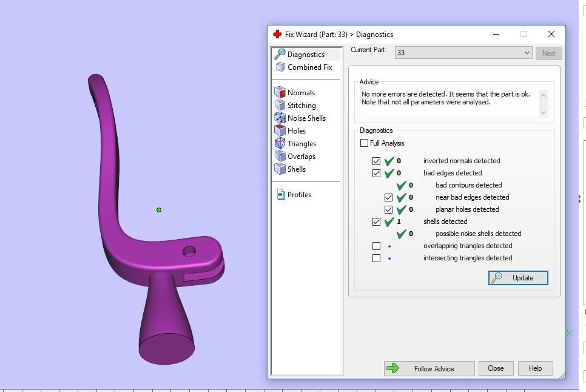
Task: Enable the intersecting triangles detected checkbox
Action: [x=376, y=259]
